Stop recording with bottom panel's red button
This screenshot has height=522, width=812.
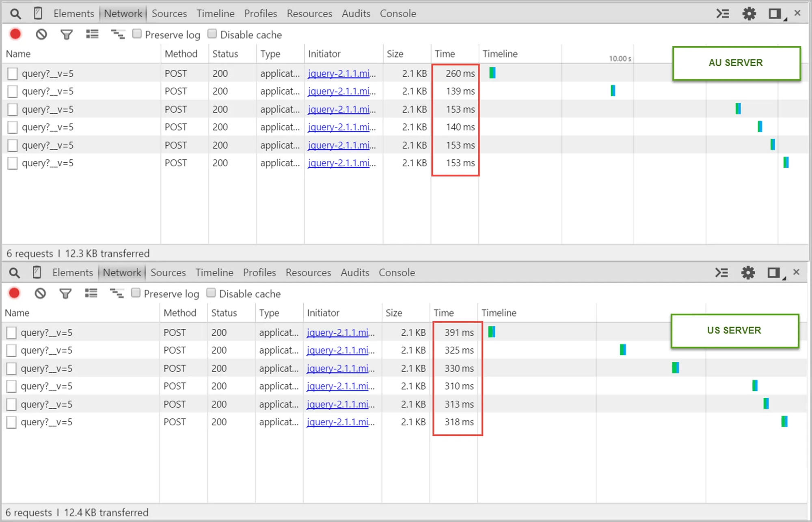tap(14, 293)
